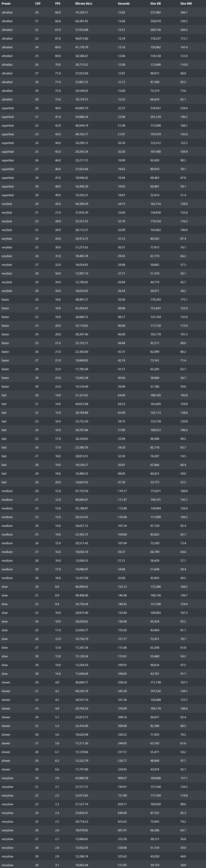
Task: Select the slow row with FPS 8.4
Action: pyautogui.click(x=103, y=587)
